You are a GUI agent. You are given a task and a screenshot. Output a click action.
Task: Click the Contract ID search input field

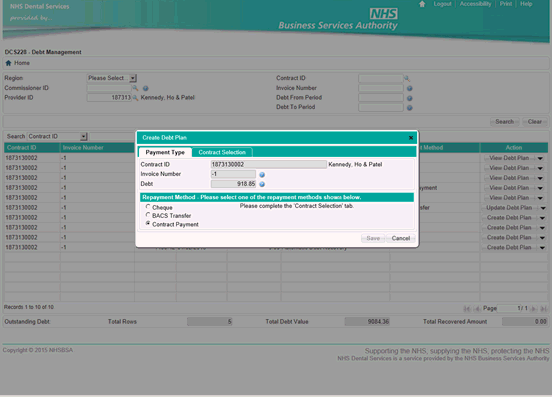click(x=381, y=78)
